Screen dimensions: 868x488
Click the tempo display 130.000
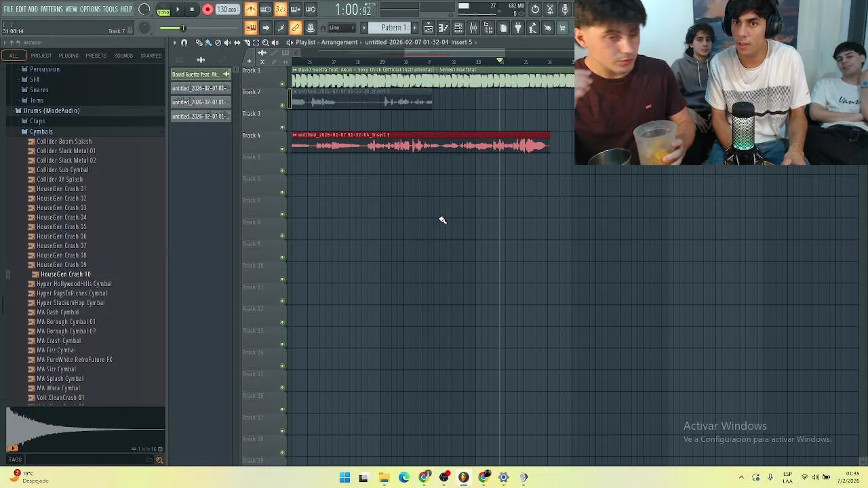click(227, 9)
